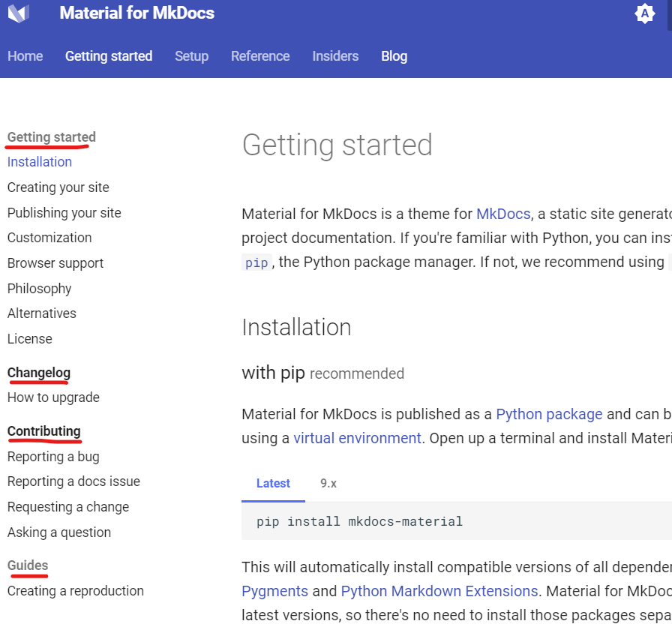This screenshot has width=672, height=642.
Task: Click the with pip recommended subheading
Action: coord(322,373)
